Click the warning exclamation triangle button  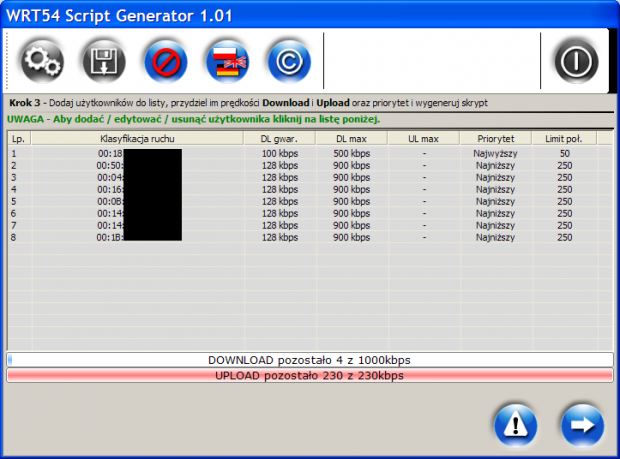pyautogui.click(x=515, y=425)
